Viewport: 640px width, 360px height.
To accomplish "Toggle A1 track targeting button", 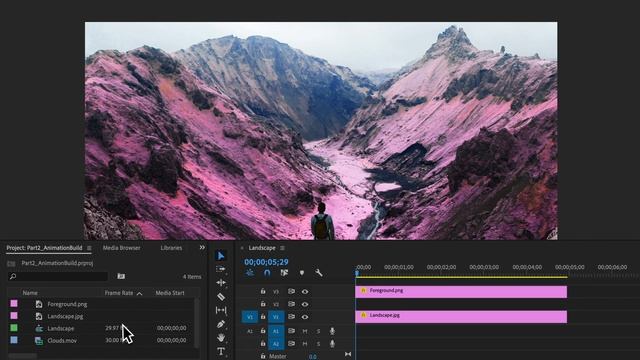I will click(276, 331).
